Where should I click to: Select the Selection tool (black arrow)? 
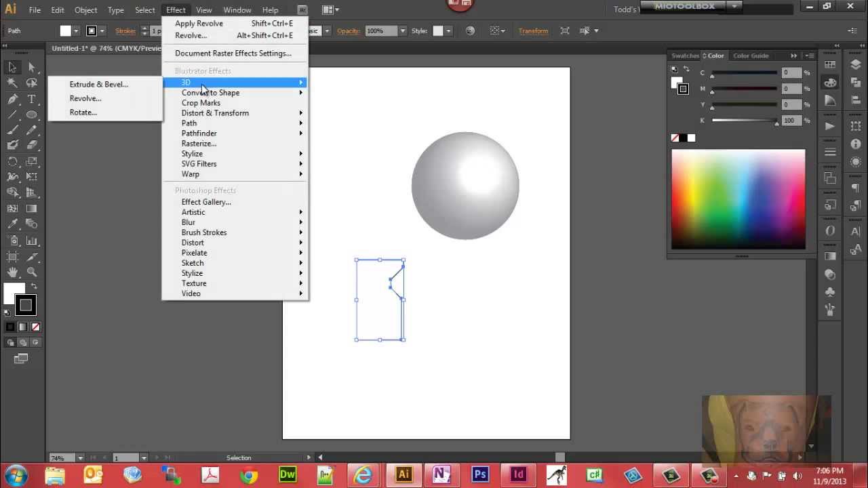coord(12,67)
